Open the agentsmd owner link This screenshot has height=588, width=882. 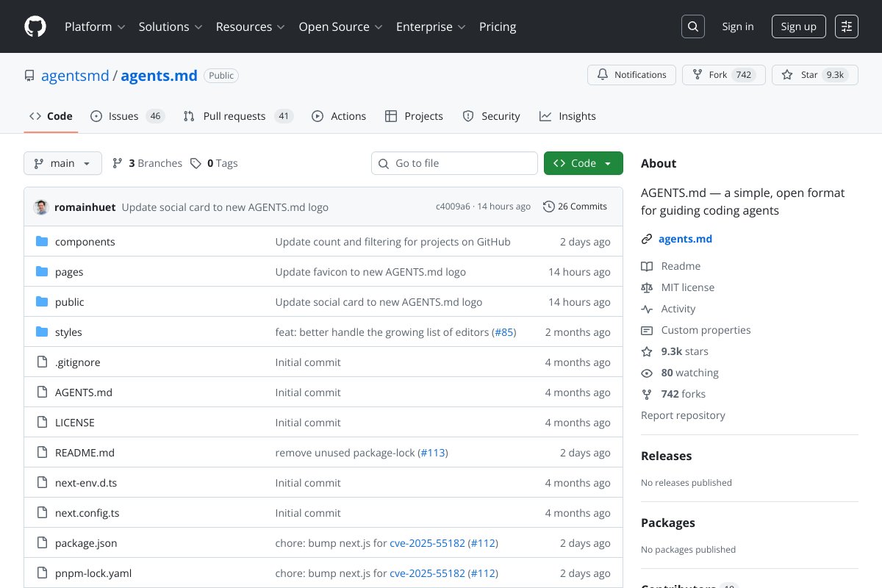coord(75,76)
